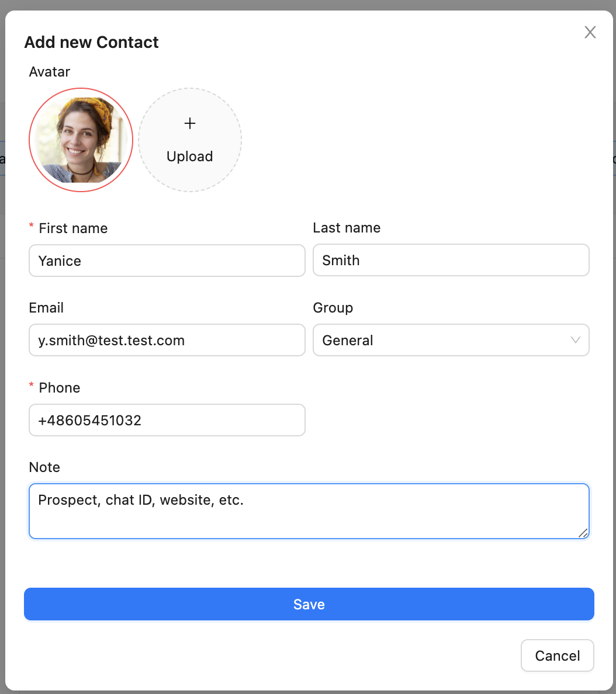This screenshot has height=694, width=616.
Task: Open the Group dropdown showing General
Action: click(444, 340)
